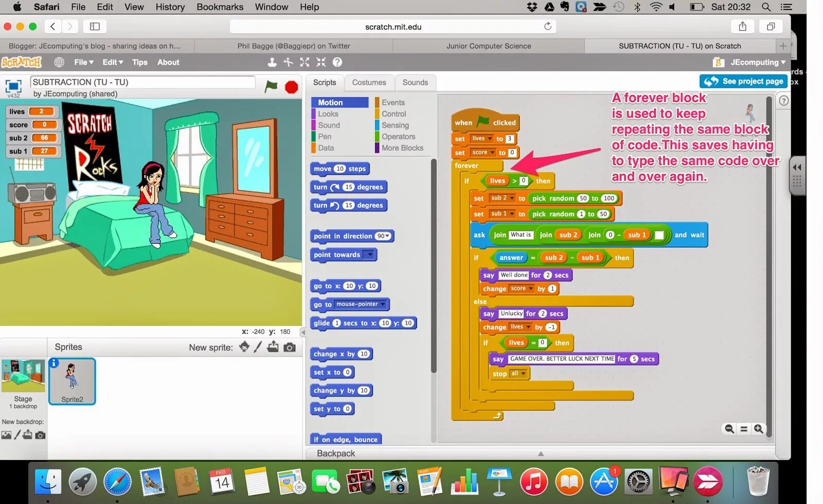The height and width of the screenshot is (504, 823).
Task: Enter full screen stage mode
Action: tap(13, 86)
